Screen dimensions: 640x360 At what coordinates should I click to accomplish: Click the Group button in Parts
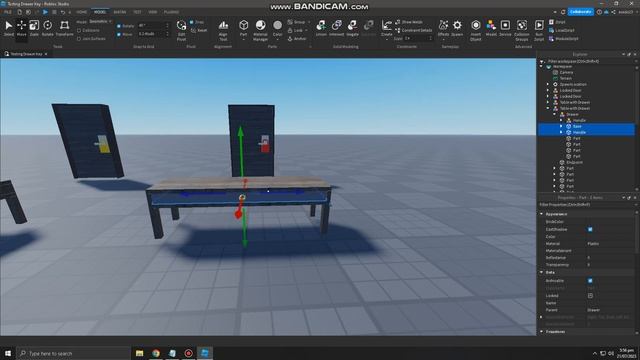pyautogui.click(x=297, y=22)
